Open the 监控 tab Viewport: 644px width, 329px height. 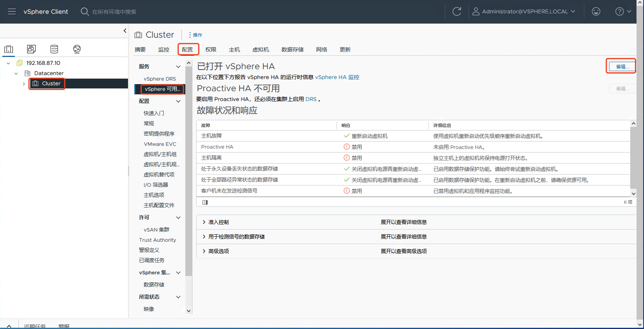(164, 50)
